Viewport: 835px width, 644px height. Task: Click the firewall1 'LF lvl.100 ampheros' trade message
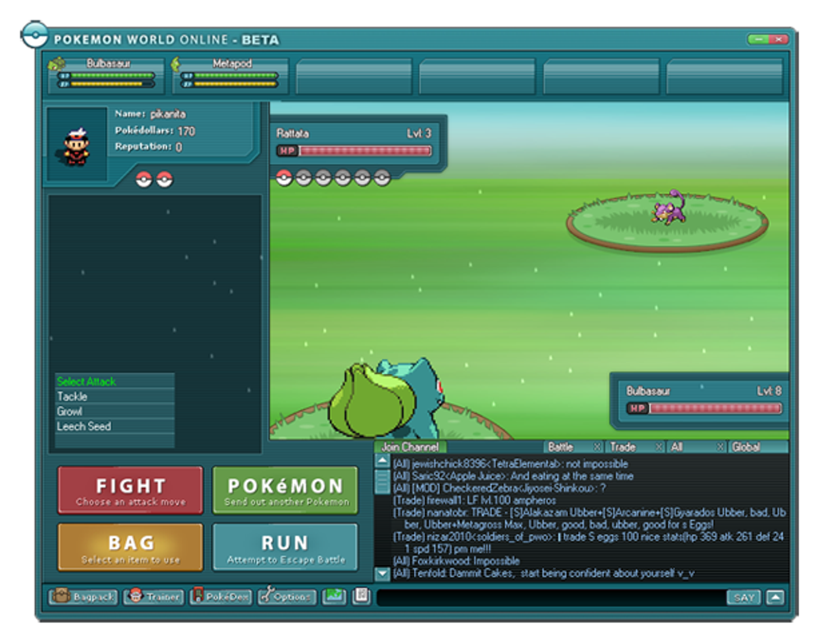tap(475, 500)
